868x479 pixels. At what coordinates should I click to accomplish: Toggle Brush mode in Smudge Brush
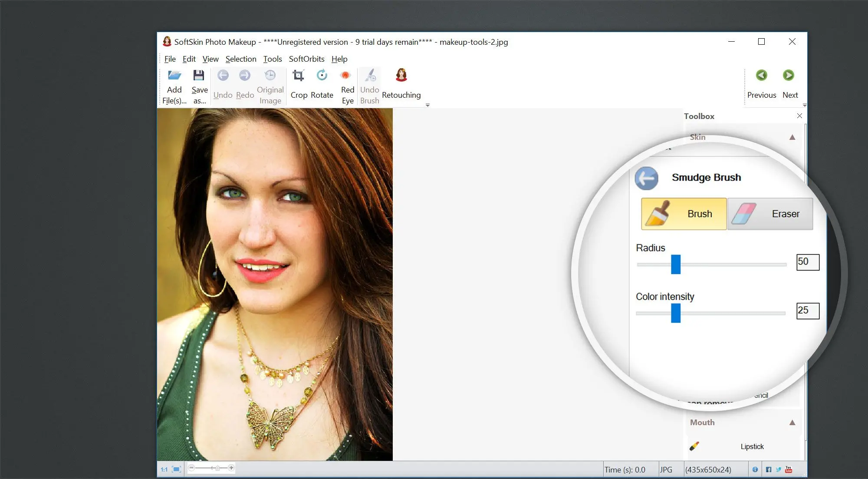tap(681, 214)
